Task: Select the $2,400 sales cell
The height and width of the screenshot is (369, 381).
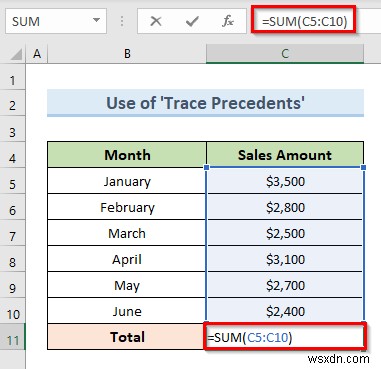Action: [285, 311]
